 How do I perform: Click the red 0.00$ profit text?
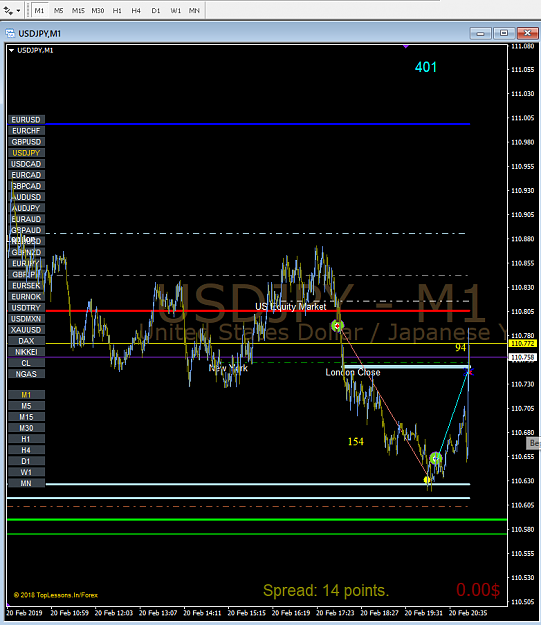click(478, 590)
